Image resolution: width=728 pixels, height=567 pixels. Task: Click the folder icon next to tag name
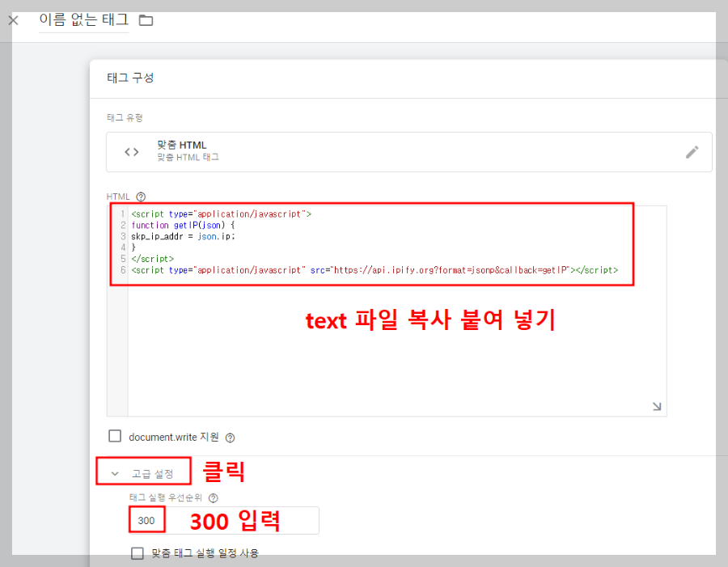(x=146, y=20)
